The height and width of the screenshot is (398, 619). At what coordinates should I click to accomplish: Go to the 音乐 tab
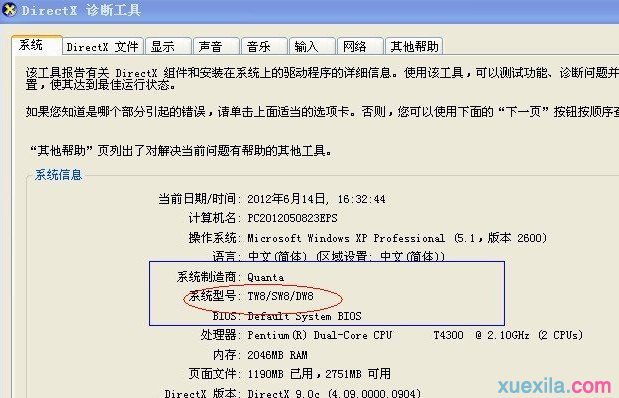point(264,47)
